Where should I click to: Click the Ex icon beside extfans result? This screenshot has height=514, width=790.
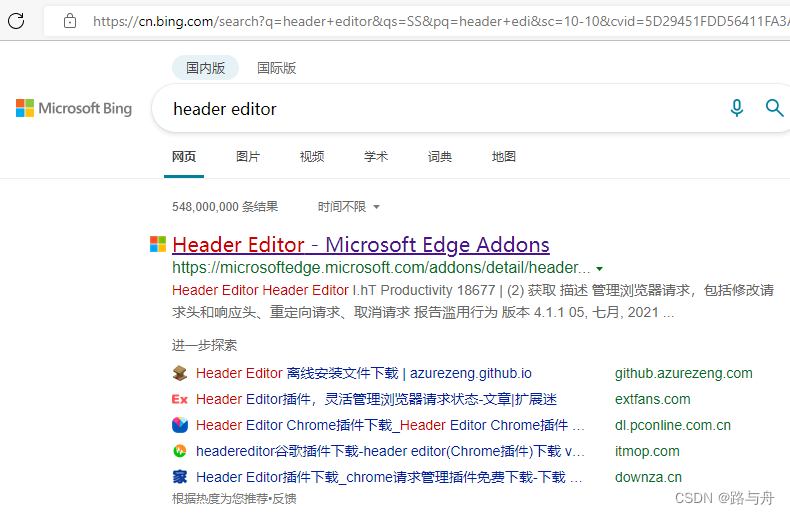tap(180, 399)
